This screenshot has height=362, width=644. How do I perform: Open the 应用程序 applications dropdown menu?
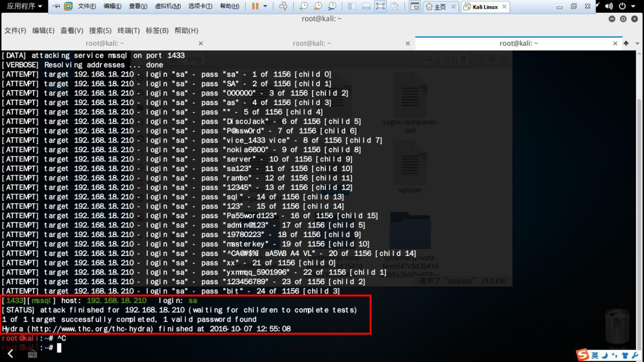(24, 7)
